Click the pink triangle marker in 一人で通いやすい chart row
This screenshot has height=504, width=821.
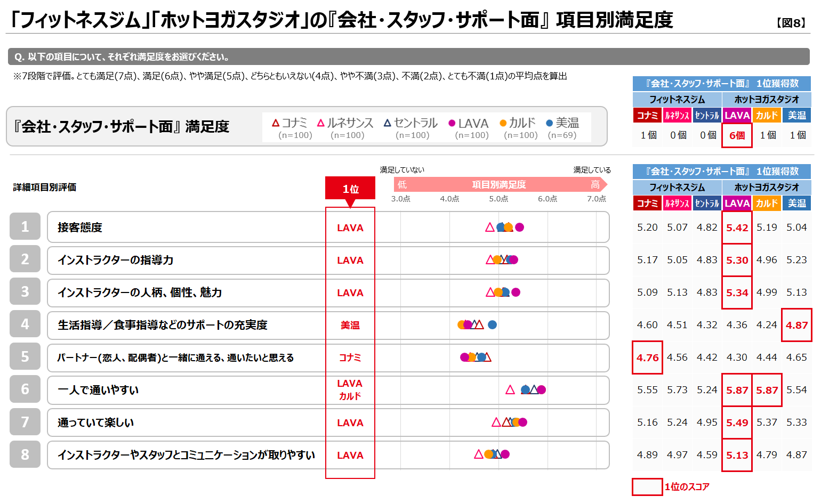tap(510, 389)
